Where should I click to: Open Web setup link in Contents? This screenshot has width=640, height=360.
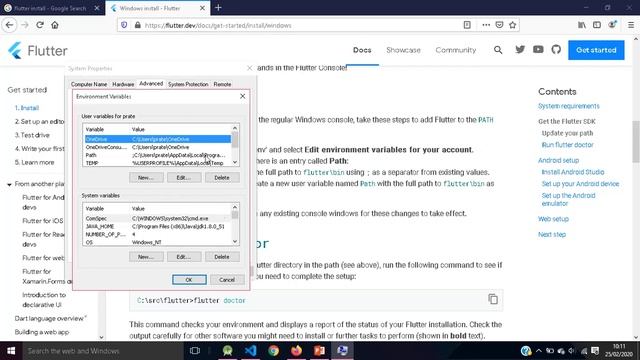click(x=553, y=219)
